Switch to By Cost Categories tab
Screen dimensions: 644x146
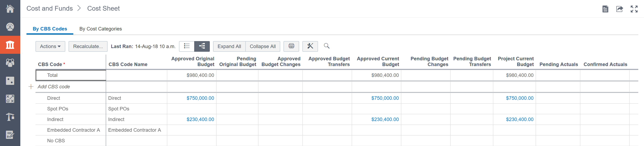tap(101, 29)
